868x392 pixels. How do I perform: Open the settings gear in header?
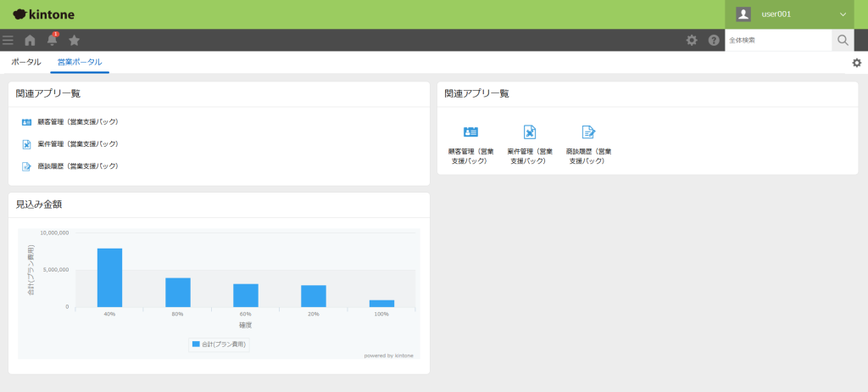click(x=692, y=40)
